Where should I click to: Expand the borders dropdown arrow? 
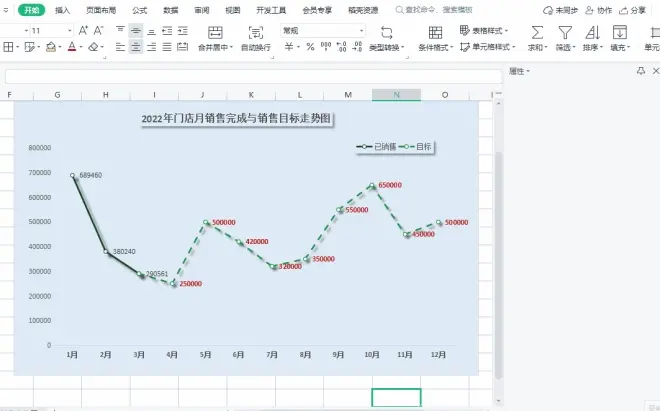[17, 47]
